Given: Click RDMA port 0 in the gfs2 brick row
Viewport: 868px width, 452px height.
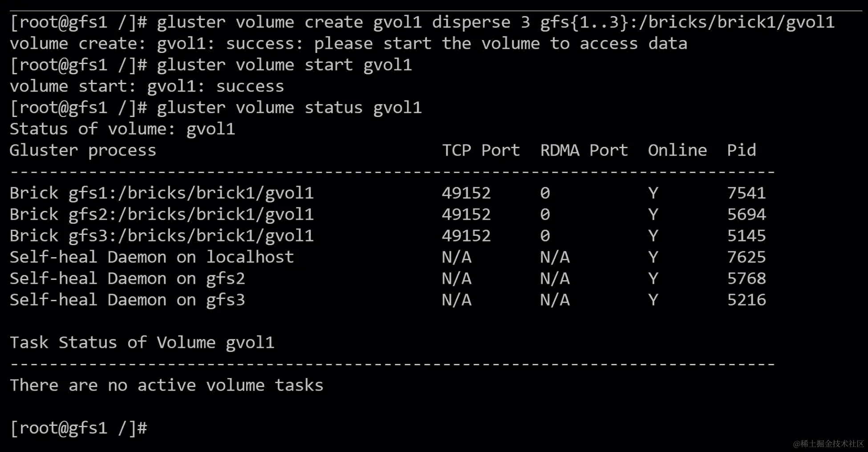Looking at the screenshot, I should click(x=545, y=214).
